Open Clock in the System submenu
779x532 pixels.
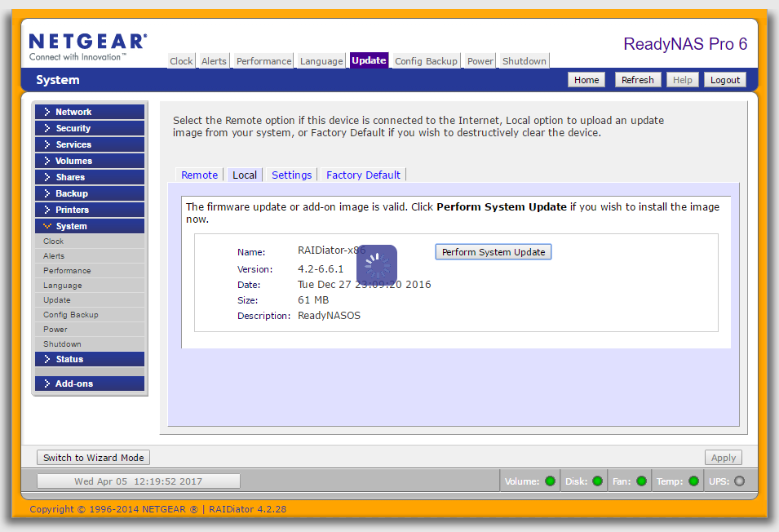point(90,242)
